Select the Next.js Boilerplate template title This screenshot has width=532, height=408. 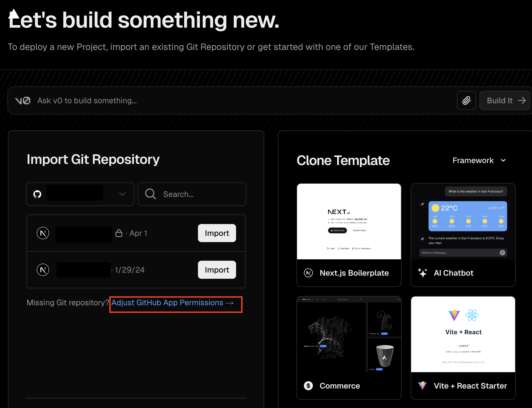point(354,273)
